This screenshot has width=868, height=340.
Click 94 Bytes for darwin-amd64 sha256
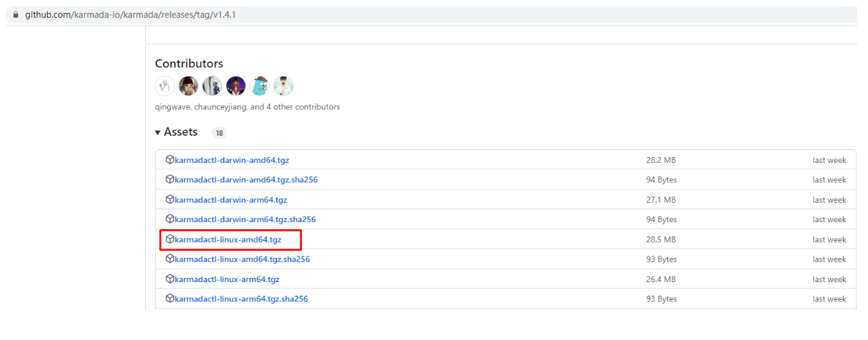tap(662, 180)
